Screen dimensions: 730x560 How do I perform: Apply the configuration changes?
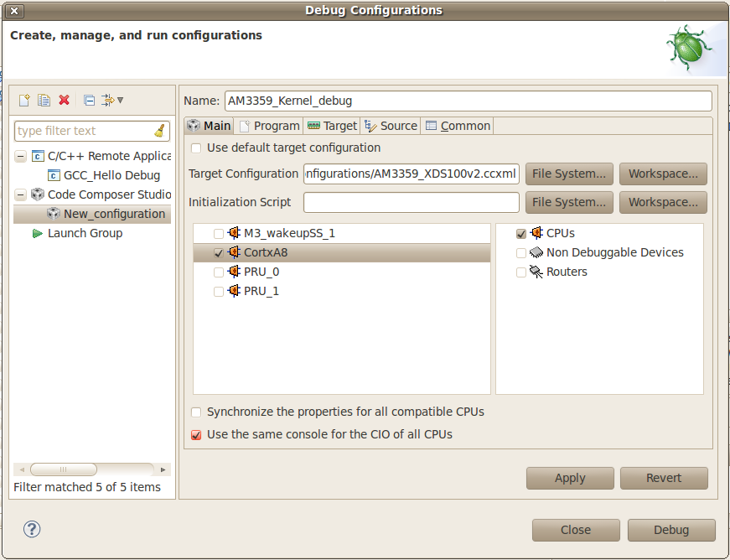pos(570,478)
